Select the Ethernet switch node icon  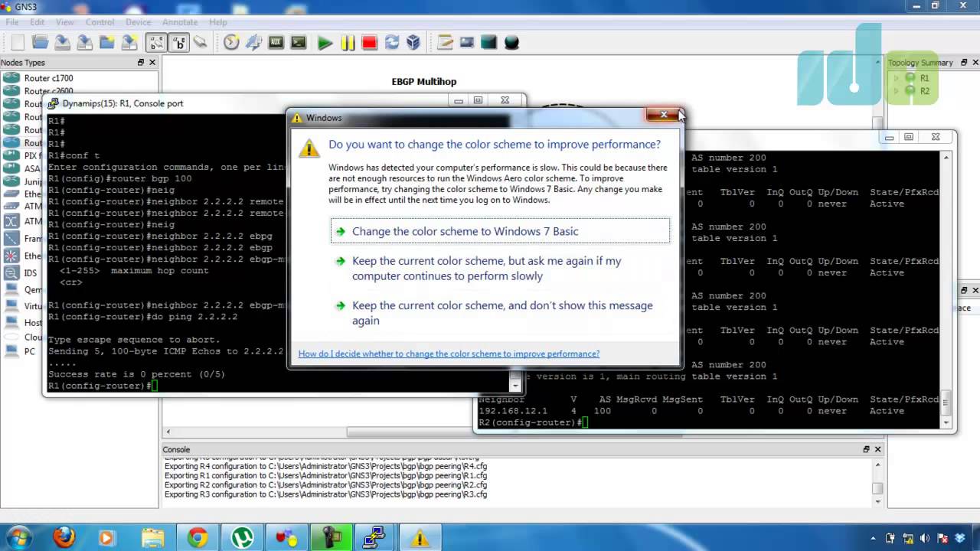click(11, 195)
